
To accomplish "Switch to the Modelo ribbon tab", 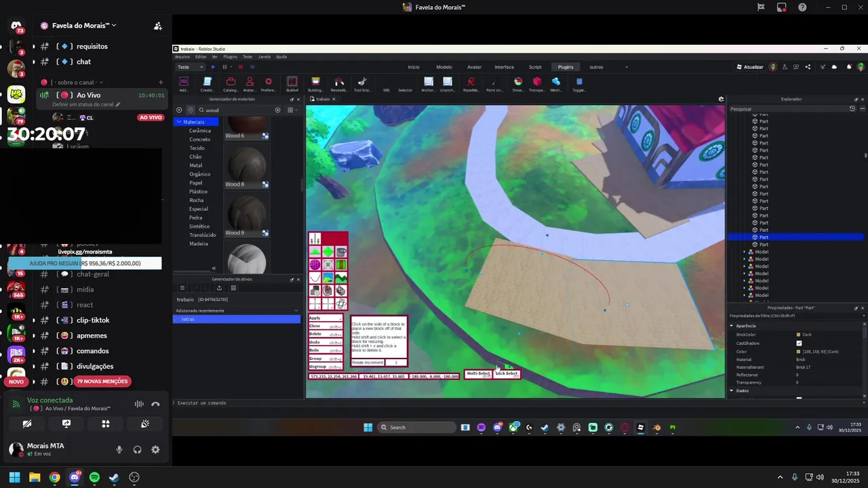I will pyautogui.click(x=444, y=67).
